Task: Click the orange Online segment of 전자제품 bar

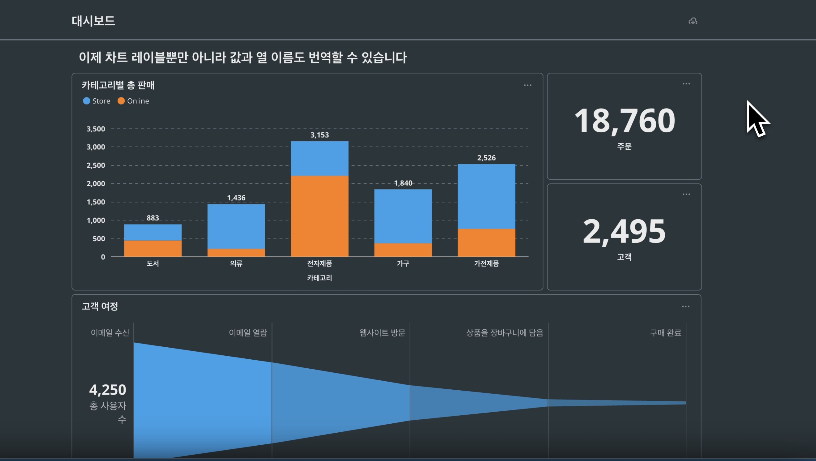Action: click(319, 215)
